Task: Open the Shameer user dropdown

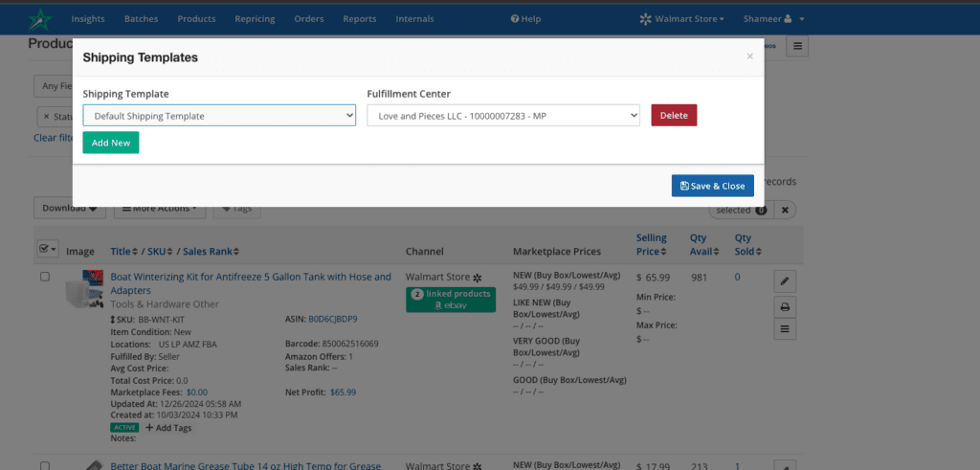Action: [773, 19]
